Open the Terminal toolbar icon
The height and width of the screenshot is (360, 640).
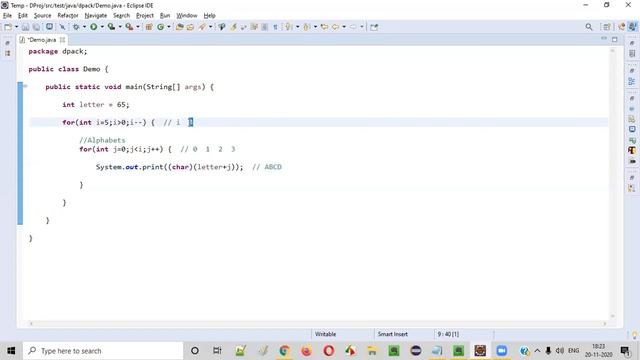coord(49,27)
